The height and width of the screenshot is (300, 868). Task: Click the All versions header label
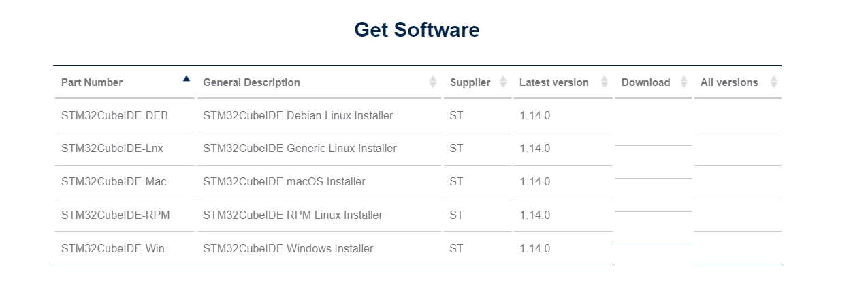coord(729,82)
